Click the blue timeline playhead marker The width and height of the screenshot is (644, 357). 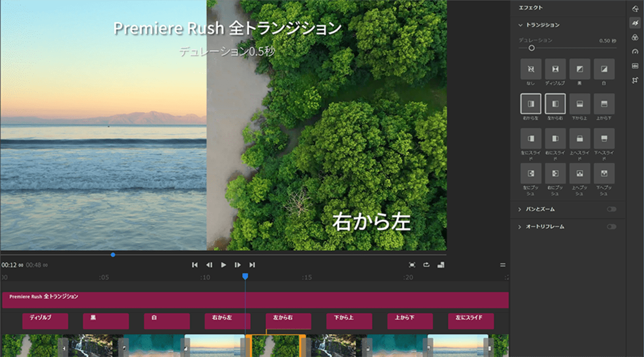[245, 277]
